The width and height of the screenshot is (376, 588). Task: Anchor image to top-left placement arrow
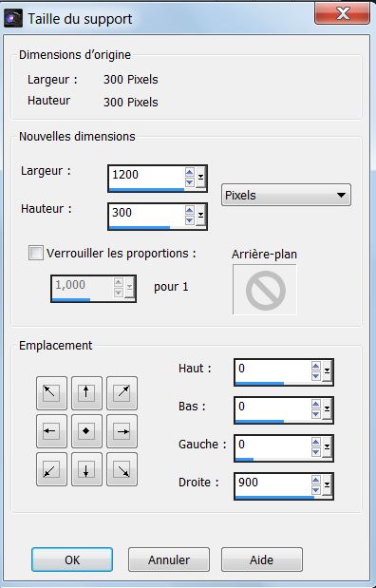pyautogui.click(x=51, y=392)
